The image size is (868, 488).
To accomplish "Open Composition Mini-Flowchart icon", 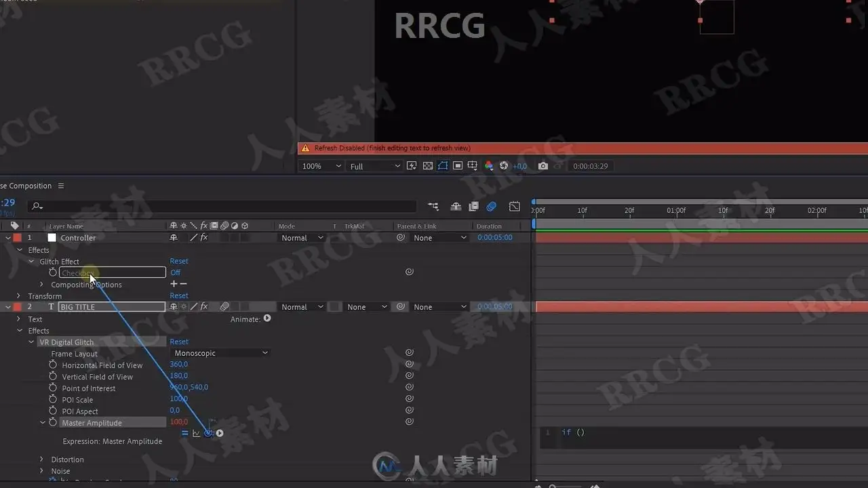I will coord(433,207).
